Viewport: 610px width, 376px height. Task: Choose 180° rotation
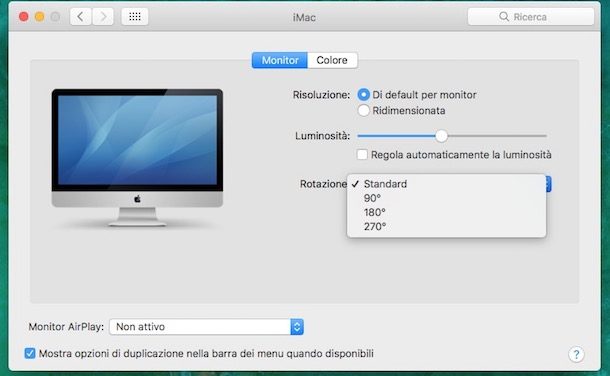447,212
